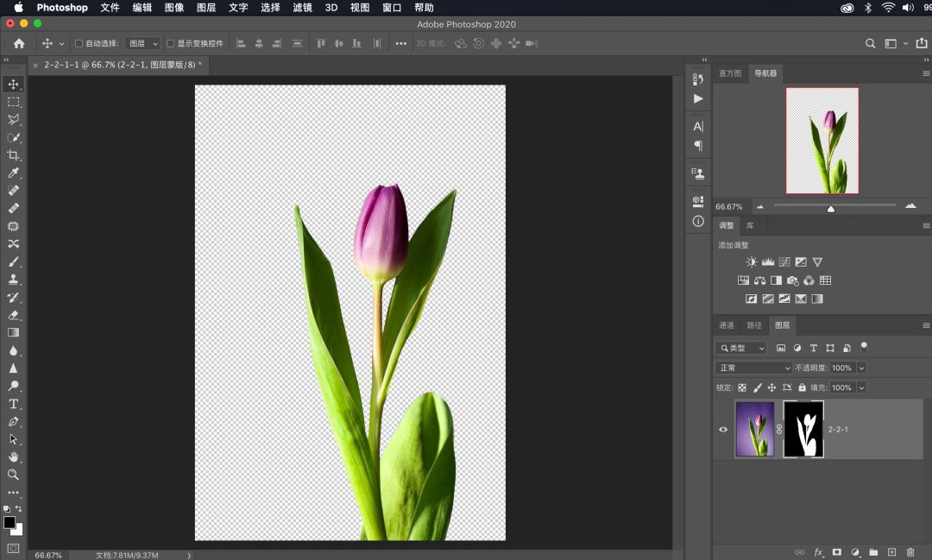Screen dimensions: 932x560
Task: Open the 滤镜 menu
Action: 301,7
